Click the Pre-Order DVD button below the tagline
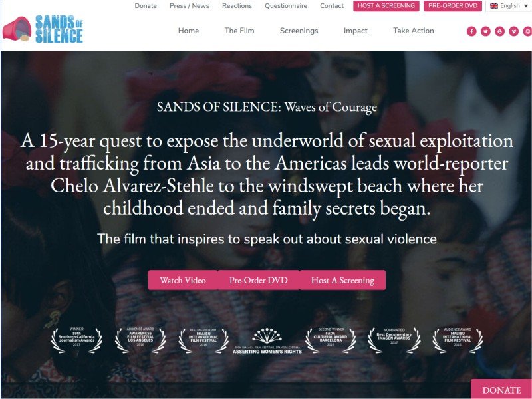 click(x=259, y=280)
